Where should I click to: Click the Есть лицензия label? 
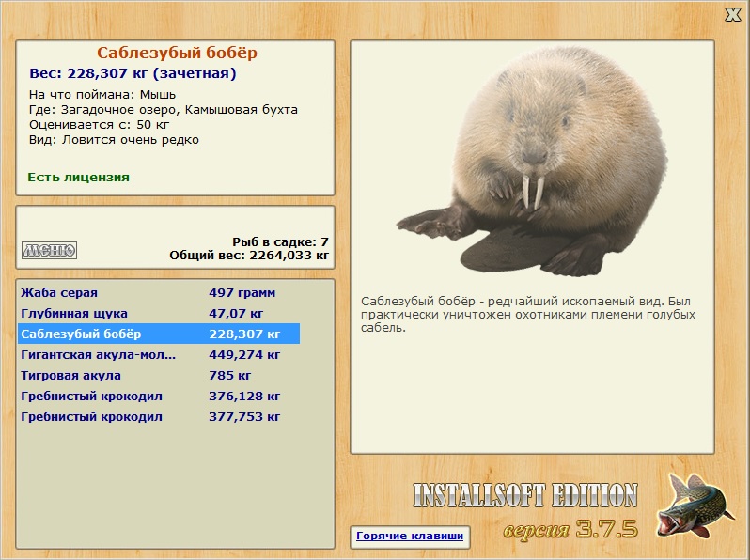coord(78,178)
